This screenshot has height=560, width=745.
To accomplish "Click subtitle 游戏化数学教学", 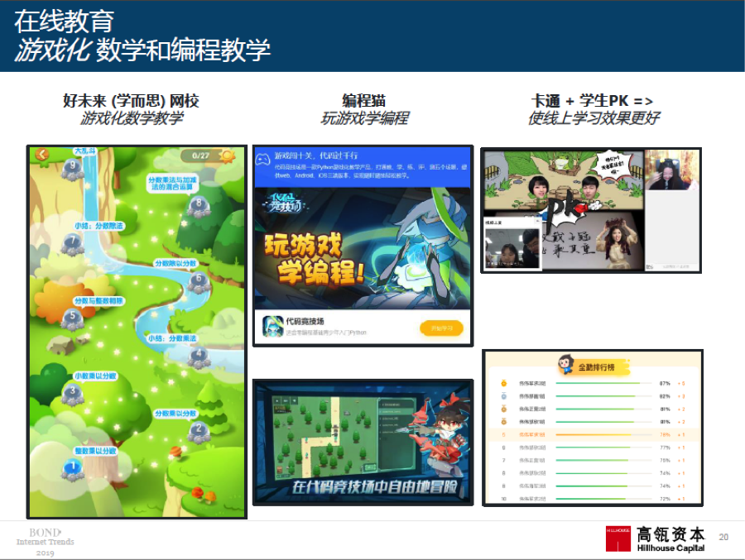I will pos(131,117).
